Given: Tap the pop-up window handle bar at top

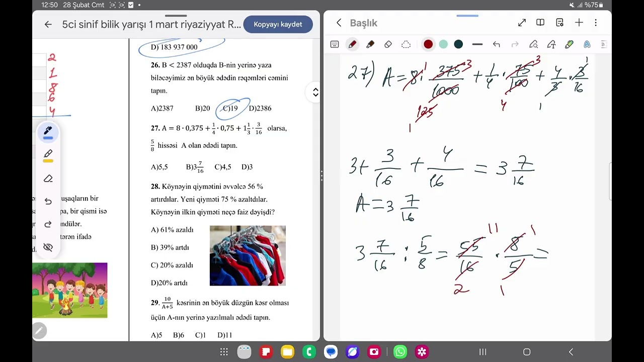Looking at the screenshot, I should [467, 16].
